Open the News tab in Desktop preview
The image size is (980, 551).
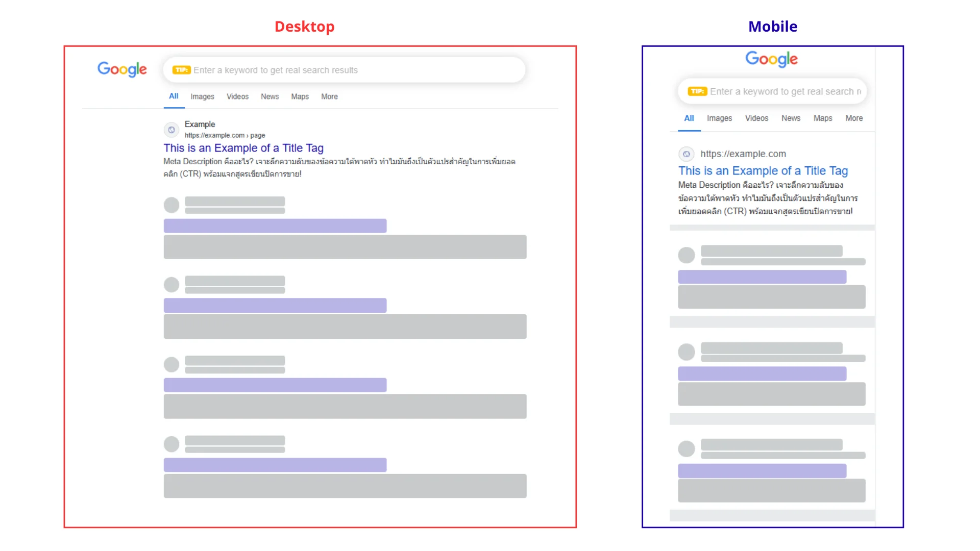coord(269,96)
